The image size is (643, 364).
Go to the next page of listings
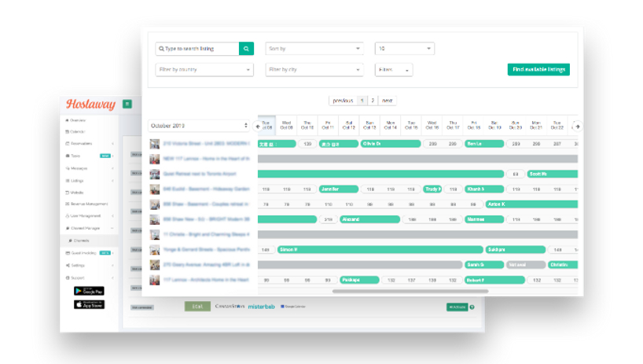click(x=388, y=101)
